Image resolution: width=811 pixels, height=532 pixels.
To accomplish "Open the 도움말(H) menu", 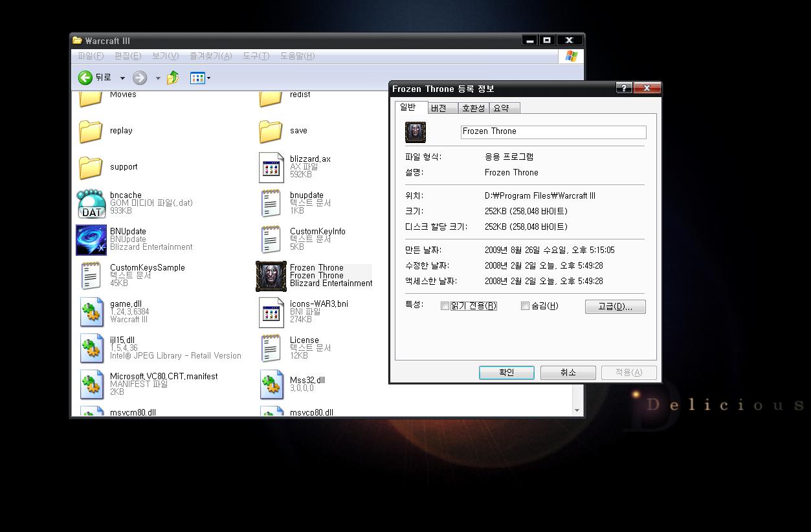I will 298,56.
